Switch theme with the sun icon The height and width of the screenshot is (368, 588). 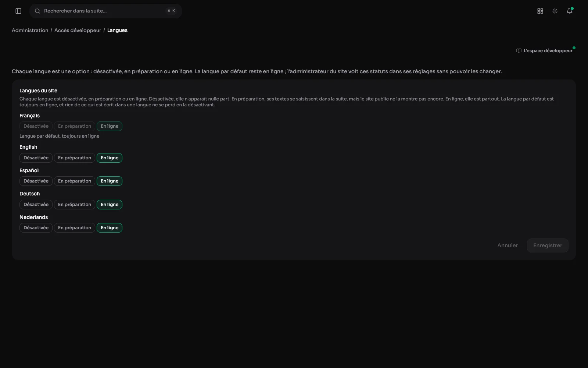(555, 11)
